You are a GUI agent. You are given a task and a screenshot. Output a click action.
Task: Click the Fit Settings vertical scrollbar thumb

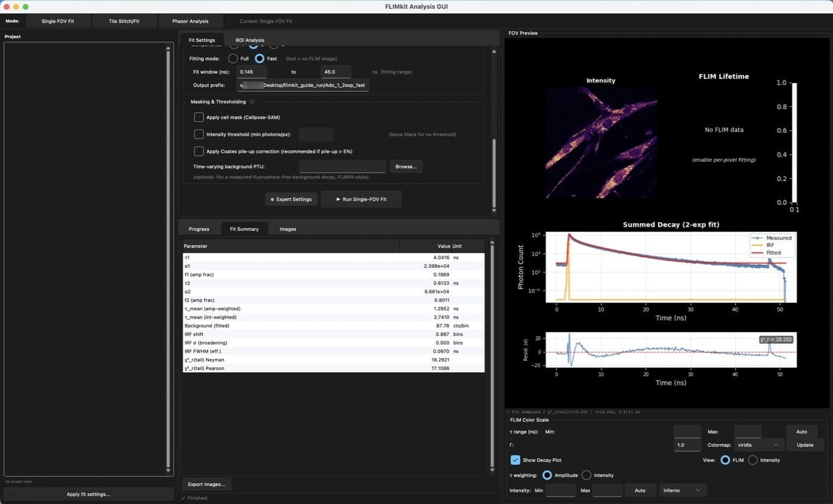pyautogui.click(x=493, y=173)
